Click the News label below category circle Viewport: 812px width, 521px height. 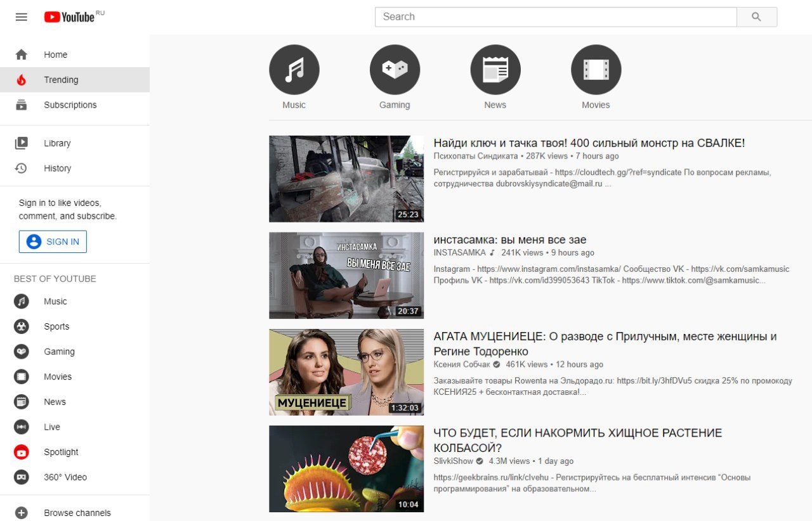pos(495,105)
